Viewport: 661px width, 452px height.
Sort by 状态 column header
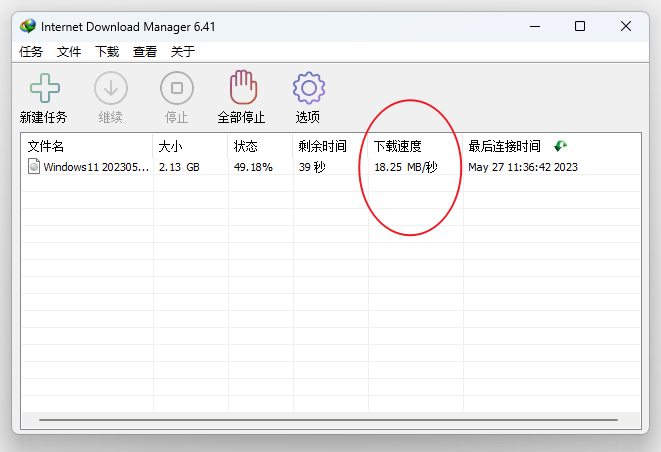tap(260, 146)
